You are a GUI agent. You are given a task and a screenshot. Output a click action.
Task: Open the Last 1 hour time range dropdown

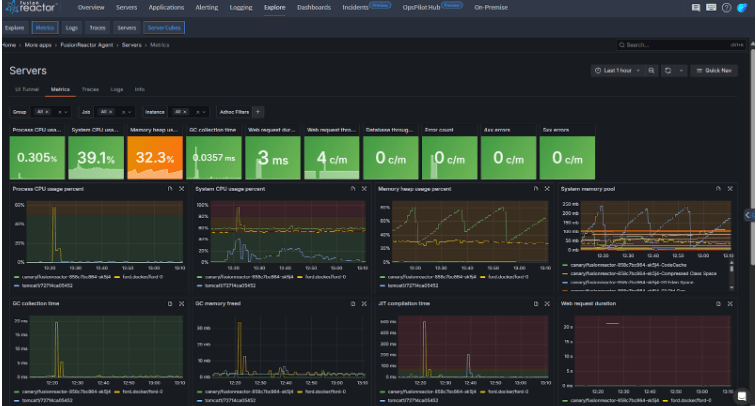(617, 71)
